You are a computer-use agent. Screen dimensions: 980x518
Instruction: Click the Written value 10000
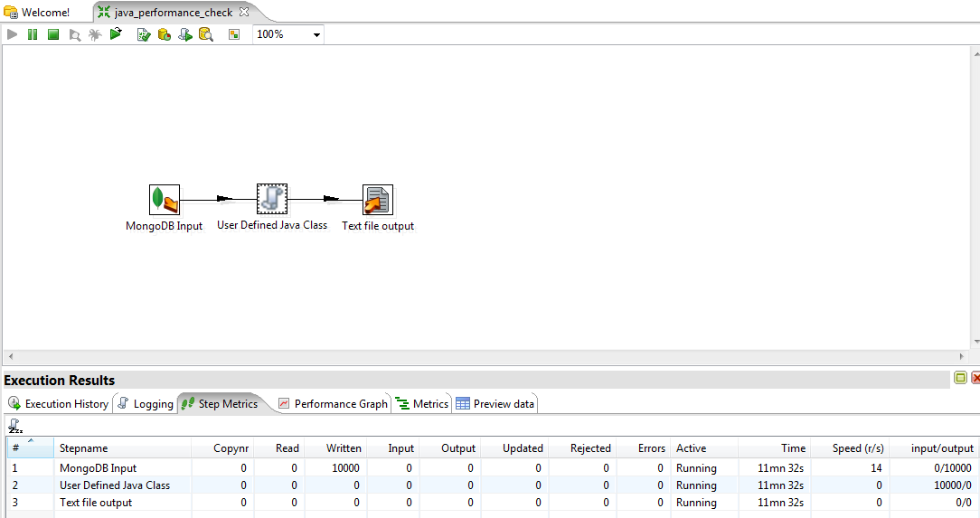[345, 468]
